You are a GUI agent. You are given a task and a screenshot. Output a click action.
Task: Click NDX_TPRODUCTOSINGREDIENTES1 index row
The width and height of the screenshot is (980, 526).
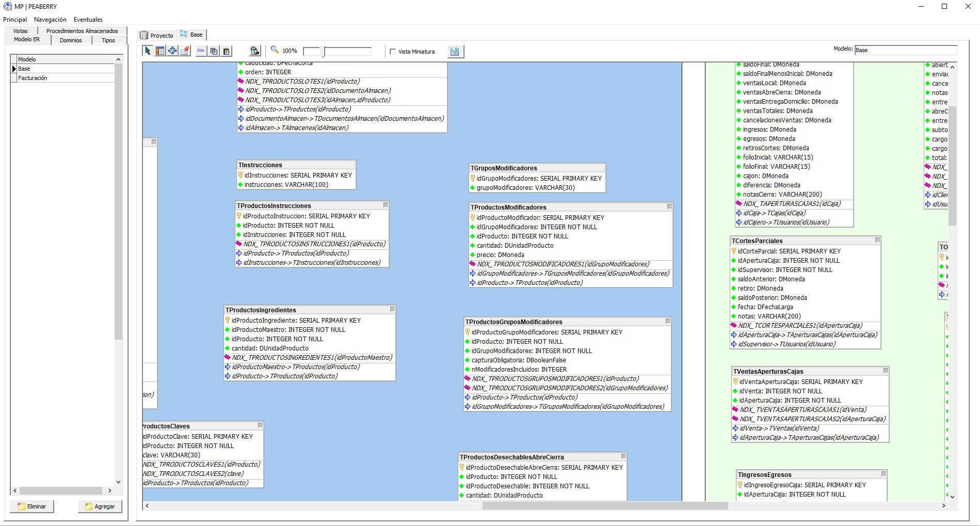click(312, 358)
